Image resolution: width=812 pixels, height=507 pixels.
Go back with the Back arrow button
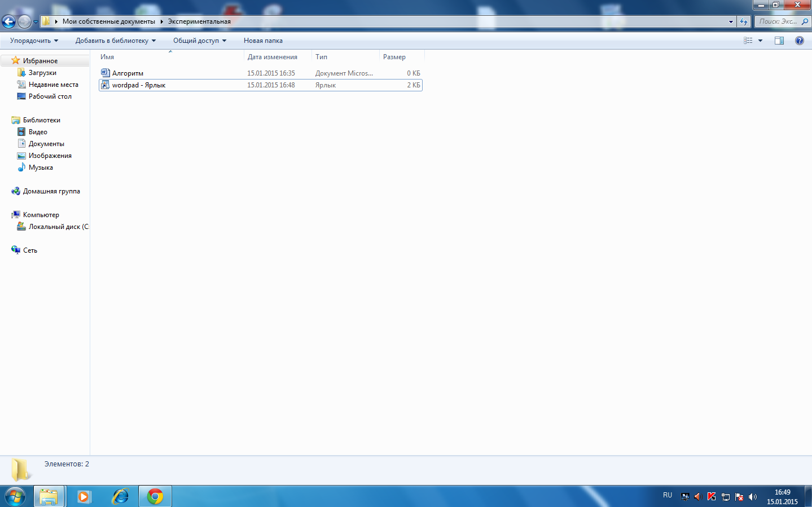coord(8,21)
